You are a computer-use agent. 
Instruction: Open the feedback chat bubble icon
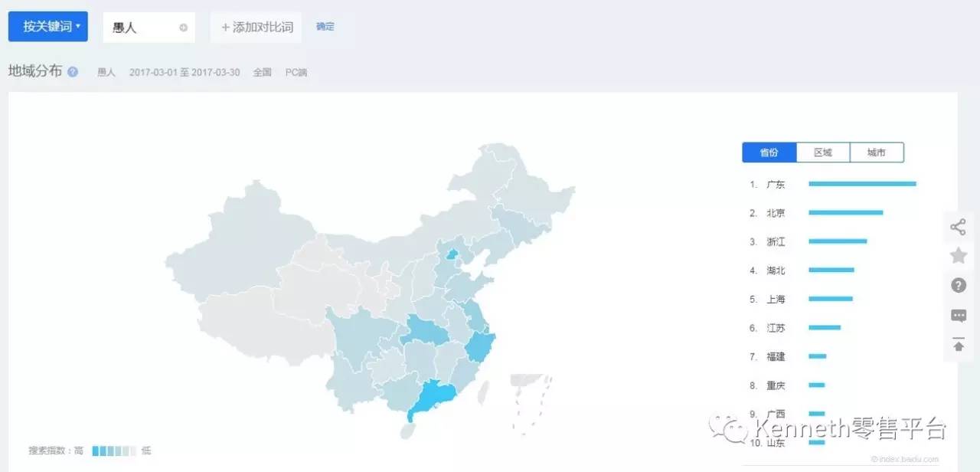coord(958,315)
